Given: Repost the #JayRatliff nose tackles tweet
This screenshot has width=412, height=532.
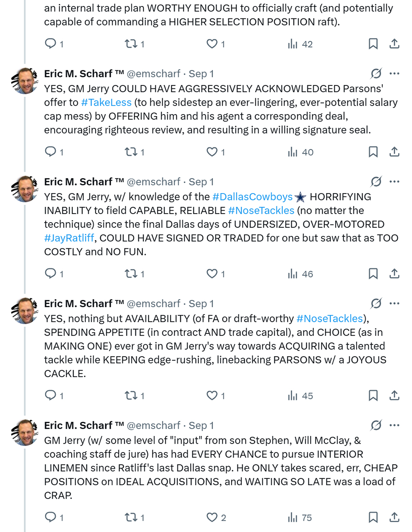Looking at the screenshot, I should coord(131,273).
